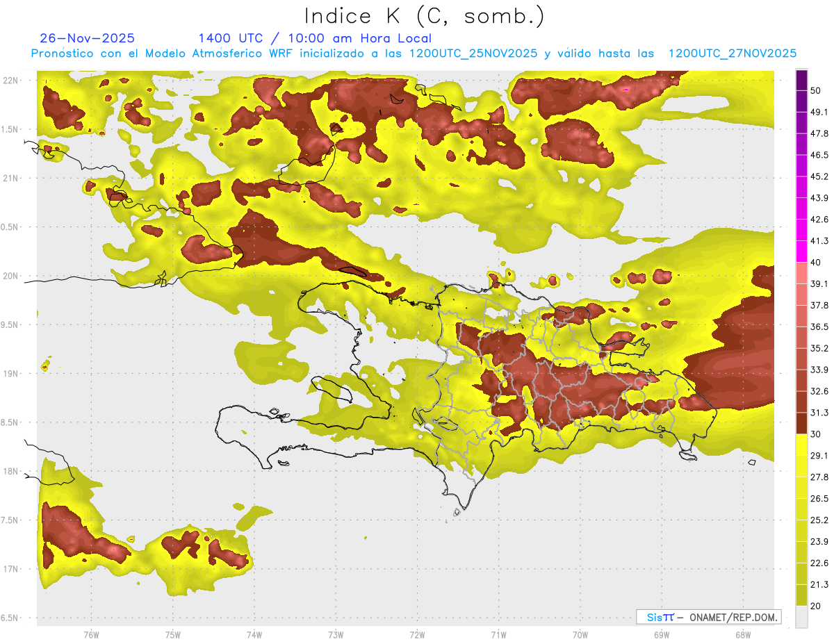Click color scale value '31.3'
This screenshot has width=834, height=644.
point(819,413)
